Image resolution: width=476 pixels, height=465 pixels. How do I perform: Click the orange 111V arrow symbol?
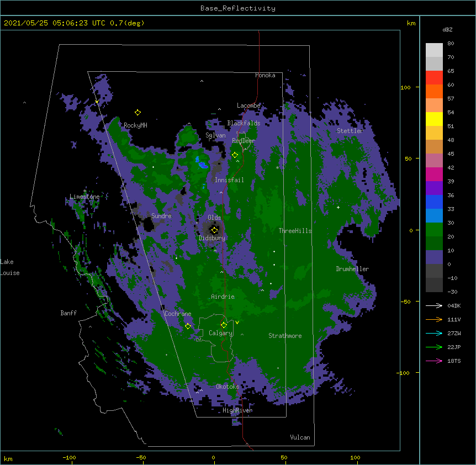coord(434,319)
